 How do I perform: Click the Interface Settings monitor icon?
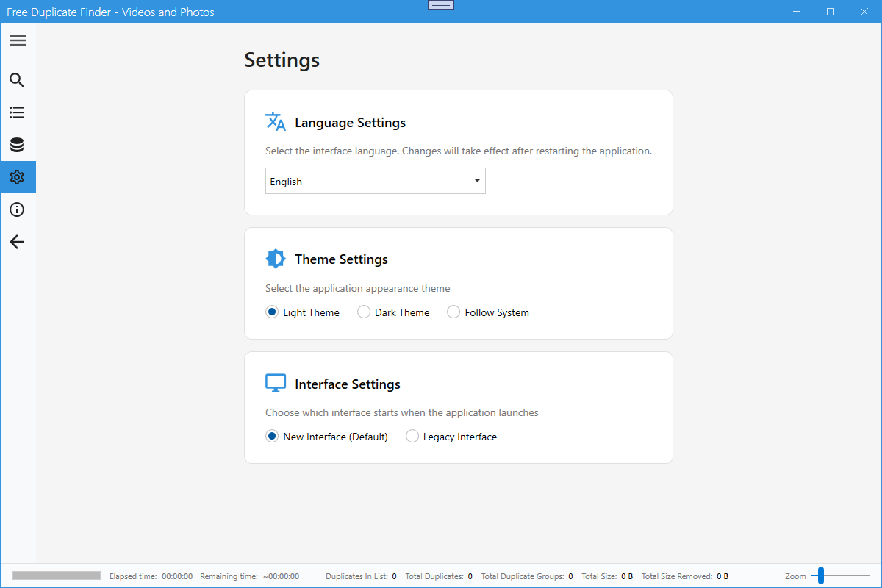click(276, 384)
